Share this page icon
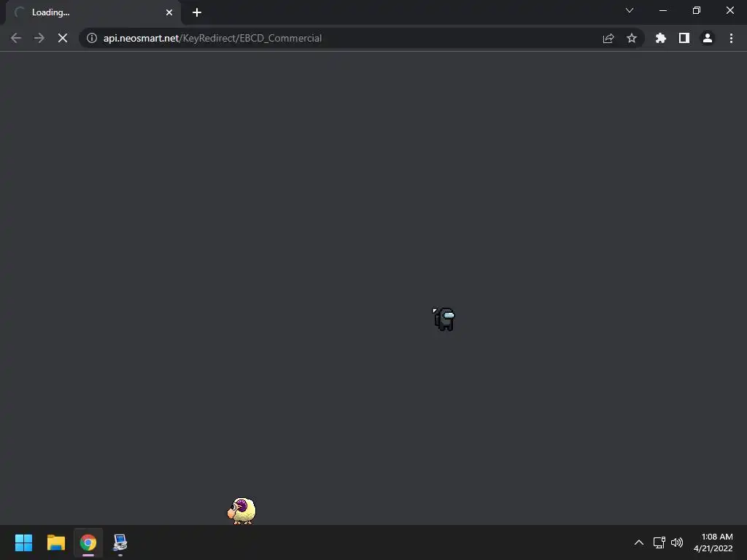This screenshot has width=747, height=560. (x=608, y=38)
